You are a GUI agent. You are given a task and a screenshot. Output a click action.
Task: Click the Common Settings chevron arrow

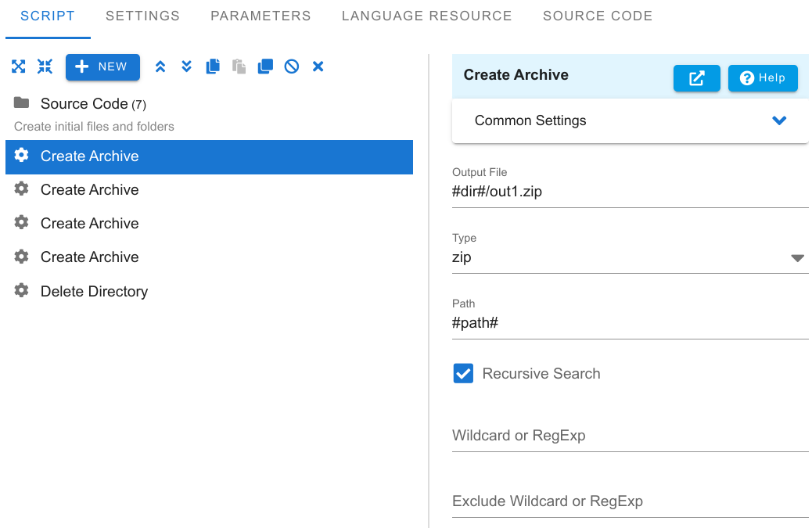pos(779,120)
